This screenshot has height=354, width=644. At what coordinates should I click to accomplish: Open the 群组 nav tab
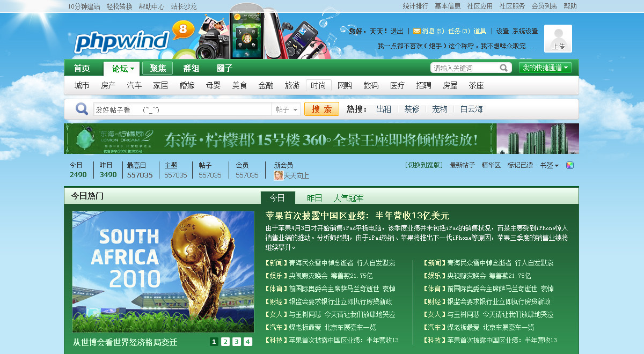191,68
